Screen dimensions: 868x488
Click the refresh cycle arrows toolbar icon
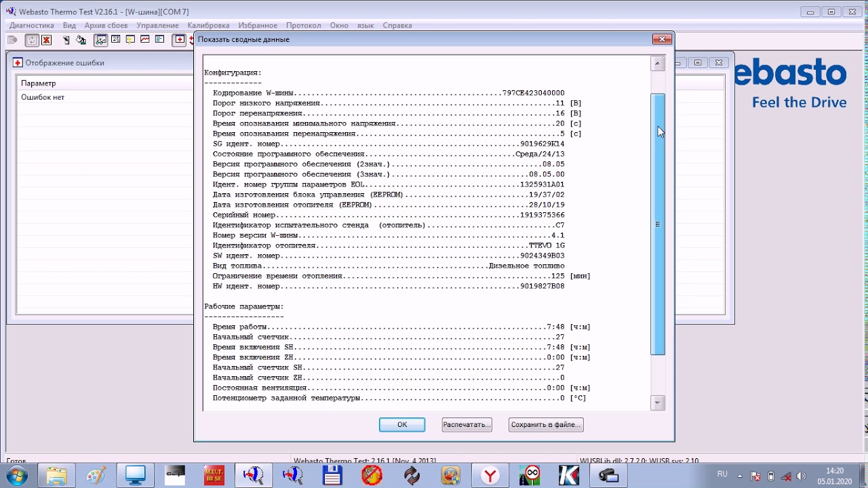pos(32,40)
